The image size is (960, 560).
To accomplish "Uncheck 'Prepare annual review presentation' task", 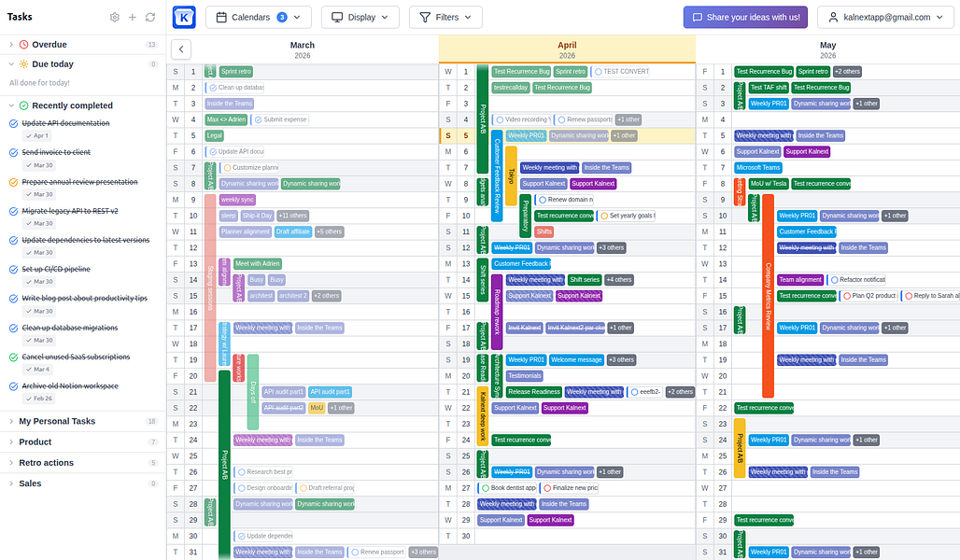I will 13,182.
